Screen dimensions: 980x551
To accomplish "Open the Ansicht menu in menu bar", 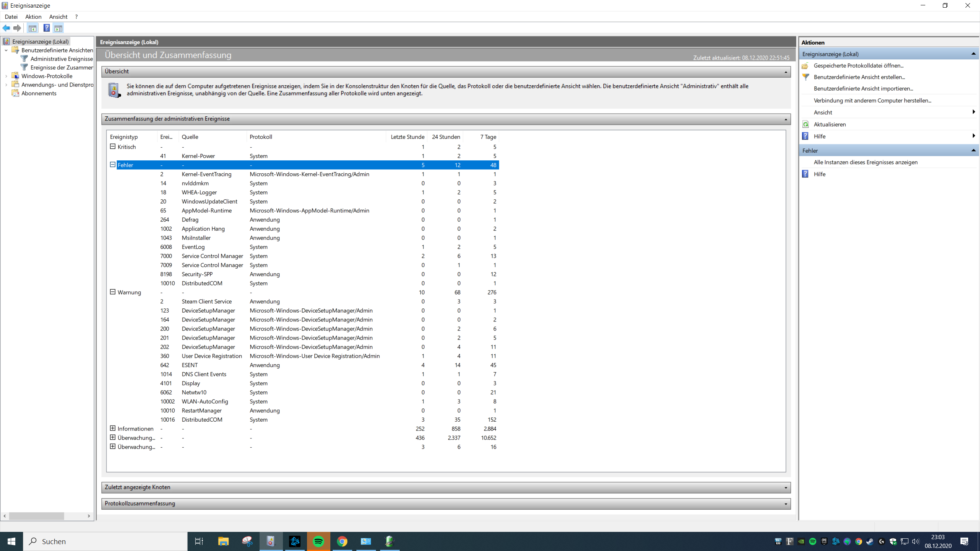I will coord(58,17).
